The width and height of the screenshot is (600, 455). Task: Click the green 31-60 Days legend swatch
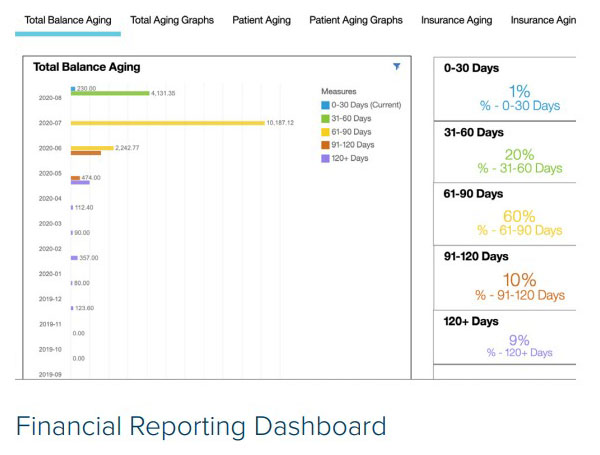[325, 118]
